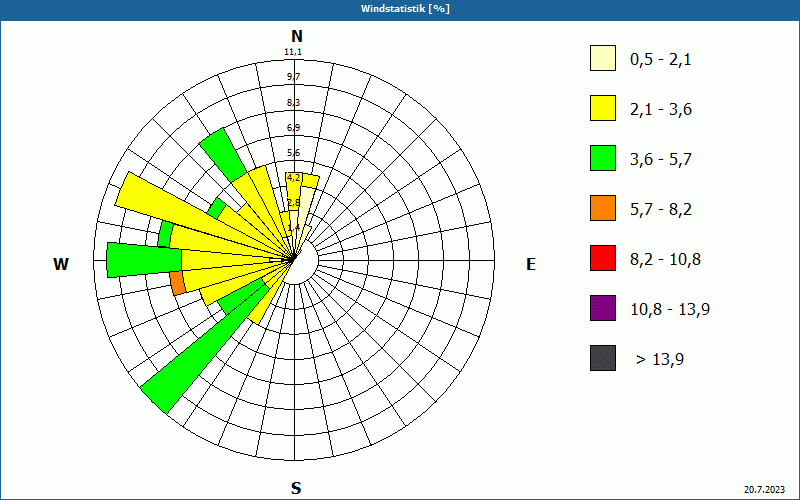Click the 6,9 ring scale value
This screenshot has width=800, height=500.
tap(293, 128)
